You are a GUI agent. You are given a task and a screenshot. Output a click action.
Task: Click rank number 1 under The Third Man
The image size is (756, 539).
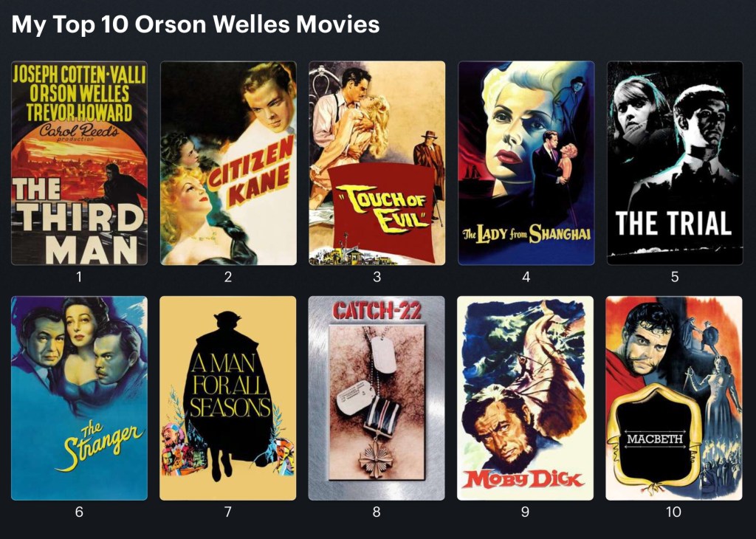[79, 277]
